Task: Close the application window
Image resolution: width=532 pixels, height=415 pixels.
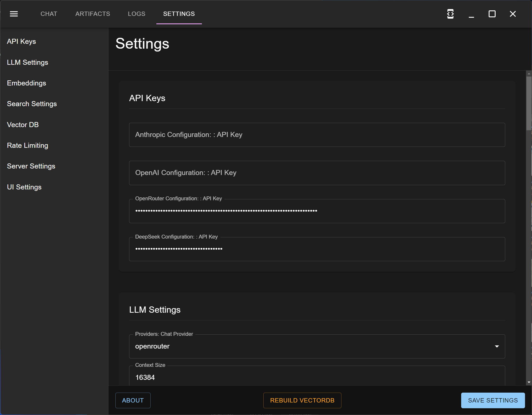Action: coord(513,14)
